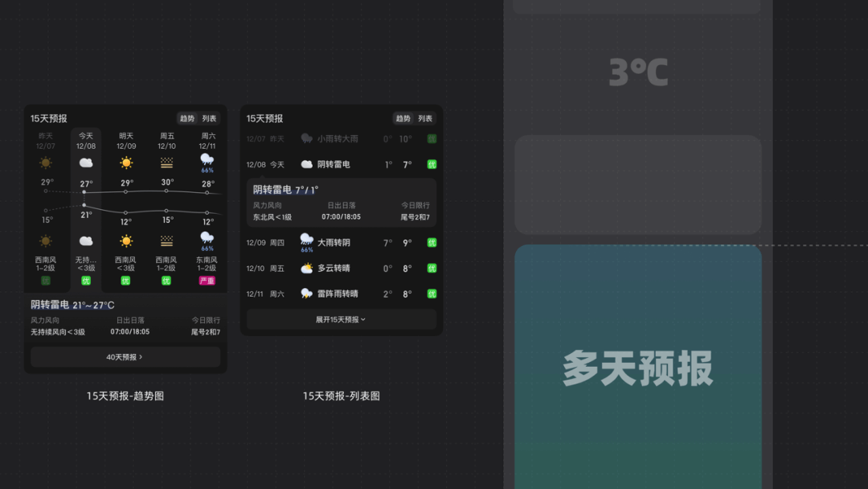Select the 周五 12/10 column tab

tap(166, 142)
